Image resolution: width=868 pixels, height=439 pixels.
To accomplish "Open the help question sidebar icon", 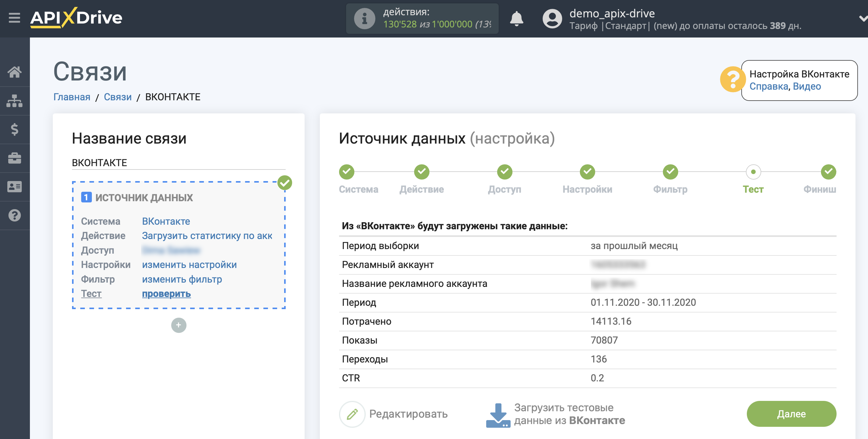I will [x=14, y=215].
